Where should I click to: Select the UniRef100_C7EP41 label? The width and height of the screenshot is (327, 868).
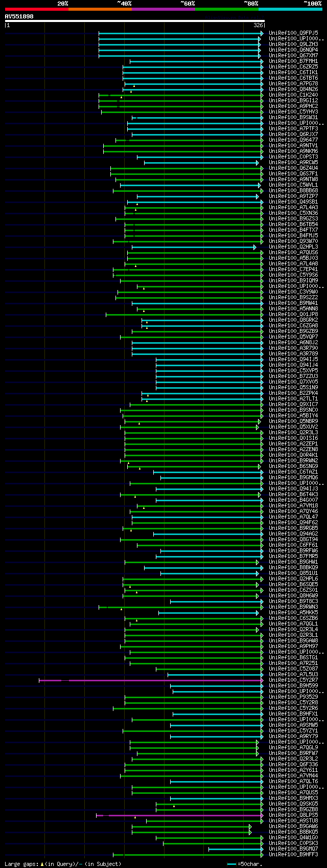tap(293, 270)
